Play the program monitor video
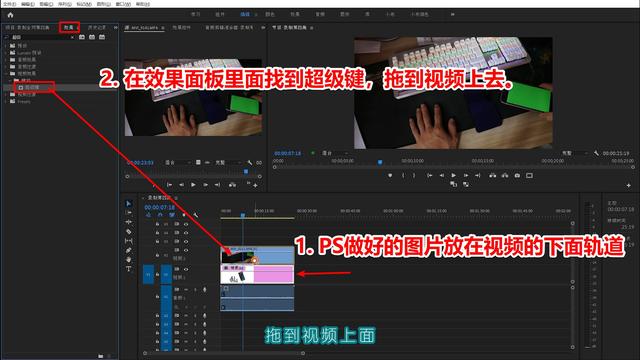This screenshot has width=640, height=360. tap(453, 175)
